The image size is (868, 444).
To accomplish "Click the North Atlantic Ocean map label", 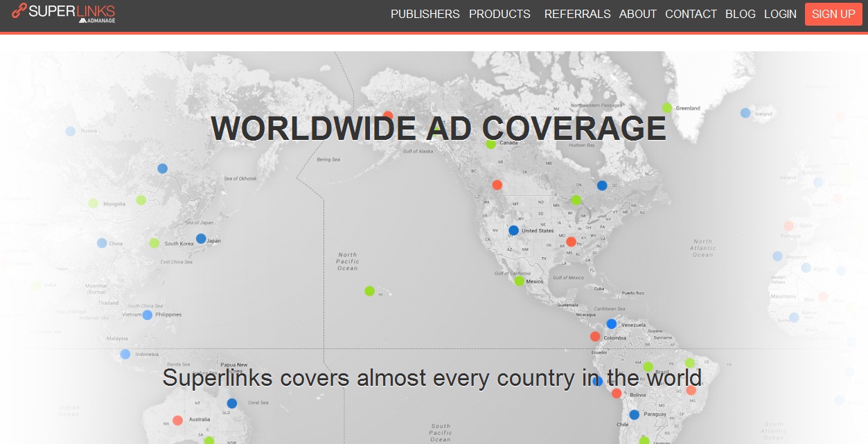I will click(x=702, y=249).
